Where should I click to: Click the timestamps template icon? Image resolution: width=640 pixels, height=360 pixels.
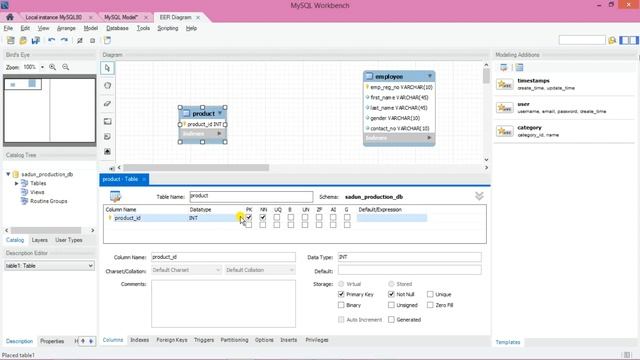pyautogui.click(x=505, y=84)
